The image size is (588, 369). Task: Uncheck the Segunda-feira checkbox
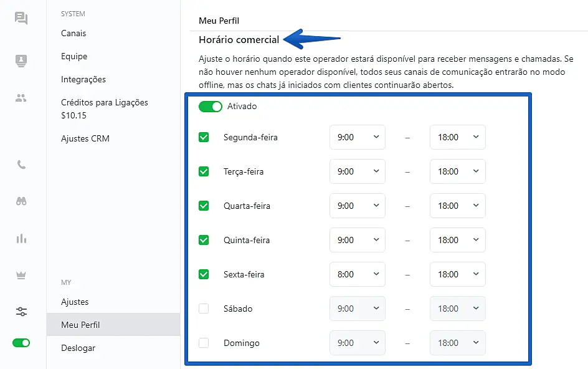point(204,137)
